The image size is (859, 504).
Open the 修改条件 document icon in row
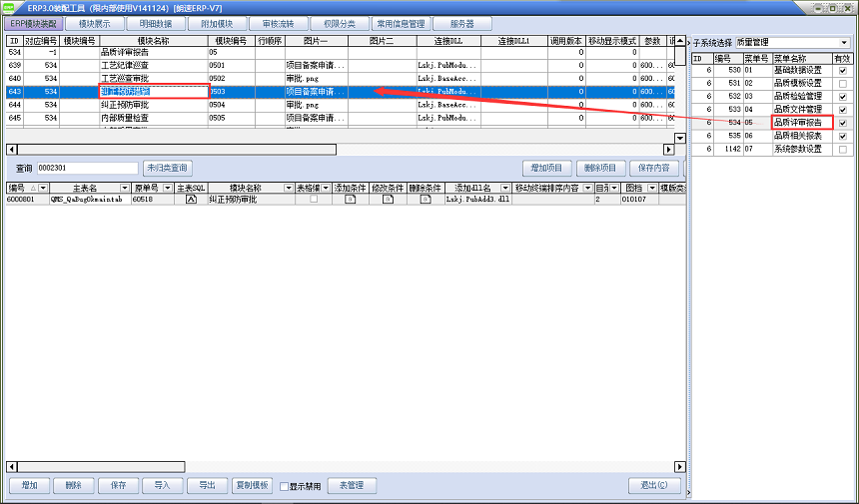coord(387,200)
